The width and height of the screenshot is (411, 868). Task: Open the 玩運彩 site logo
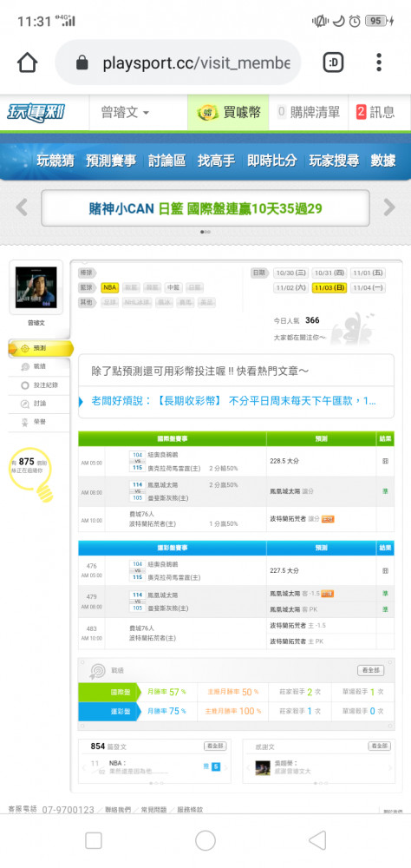point(36,112)
